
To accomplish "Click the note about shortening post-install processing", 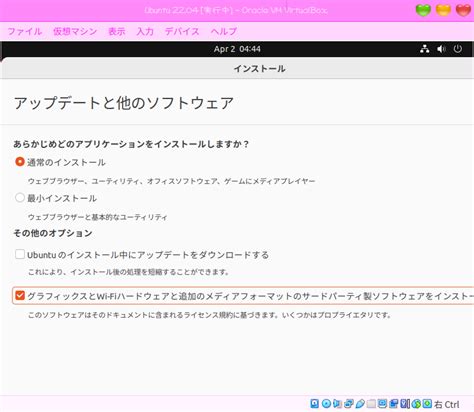I will point(129,272).
